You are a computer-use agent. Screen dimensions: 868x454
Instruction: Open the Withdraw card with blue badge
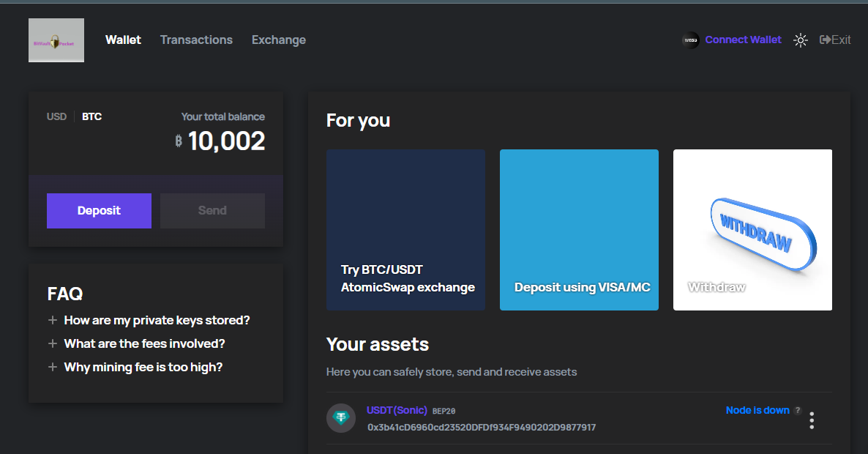tap(752, 229)
